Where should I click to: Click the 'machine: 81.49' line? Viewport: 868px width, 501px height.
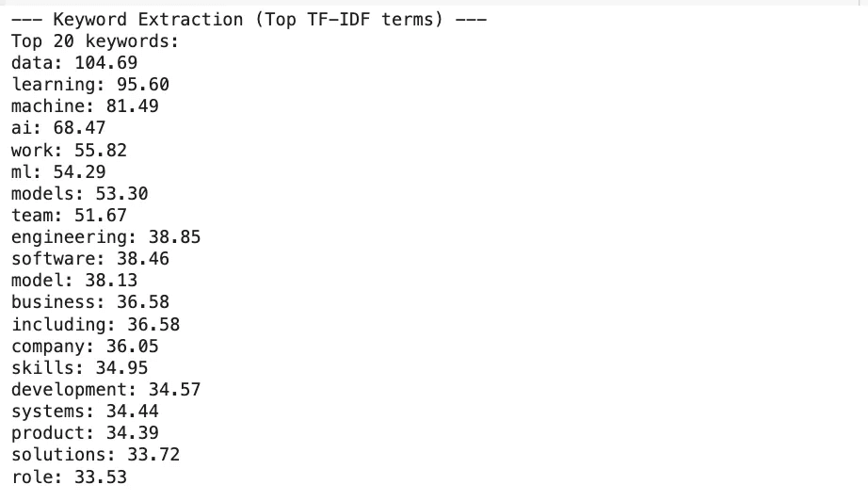tap(85, 105)
